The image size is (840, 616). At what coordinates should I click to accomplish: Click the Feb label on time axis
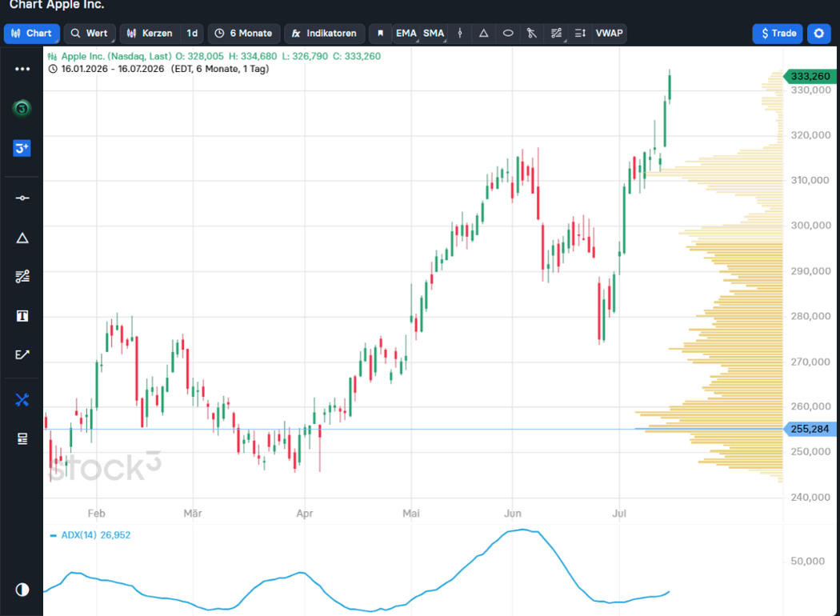(97, 513)
